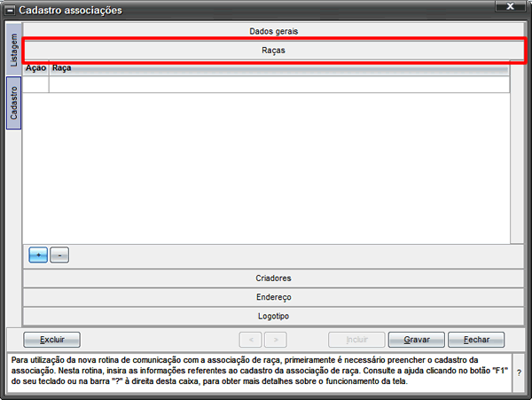Screen dimensions: 532x400
Task: Remove a breed row with minus button
Action: point(59,255)
